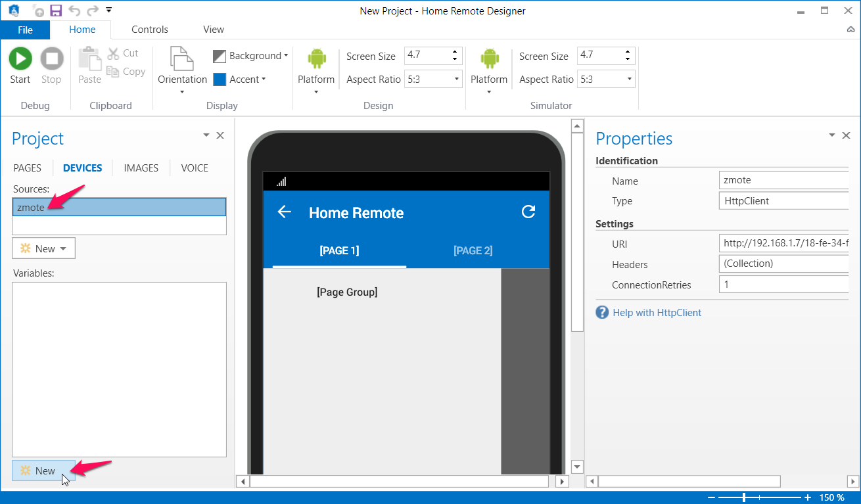
Task: Open the Customize Quick Access Toolbar arrow
Action: pos(109,11)
